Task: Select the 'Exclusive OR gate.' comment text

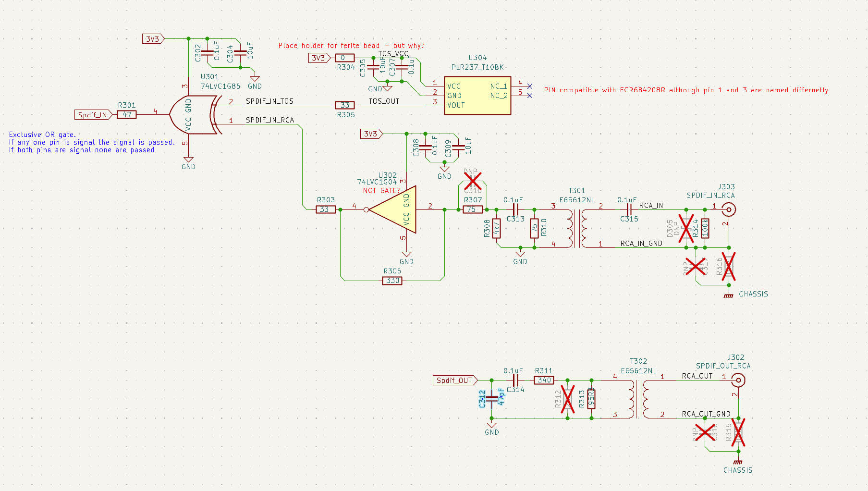Action: coord(42,135)
